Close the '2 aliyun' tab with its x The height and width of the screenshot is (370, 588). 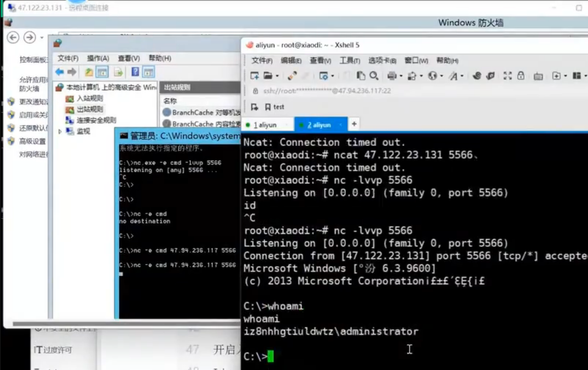tap(340, 125)
